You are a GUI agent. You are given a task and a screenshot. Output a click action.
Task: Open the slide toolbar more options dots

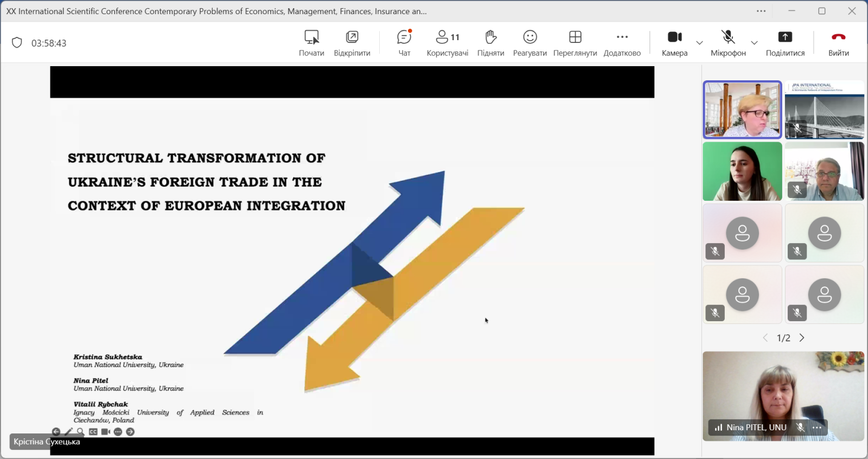[x=118, y=432]
